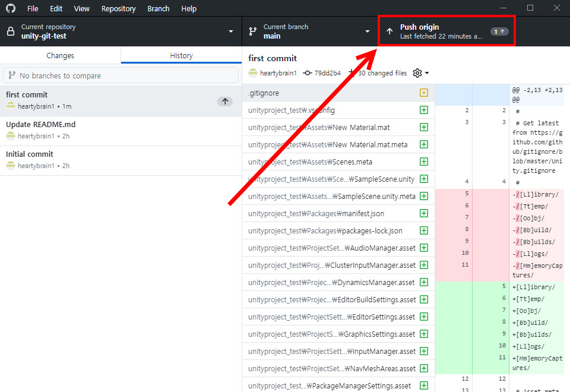Click added icon for SampleScene.unity.meta
The image size is (570, 392).
click(424, 197)
